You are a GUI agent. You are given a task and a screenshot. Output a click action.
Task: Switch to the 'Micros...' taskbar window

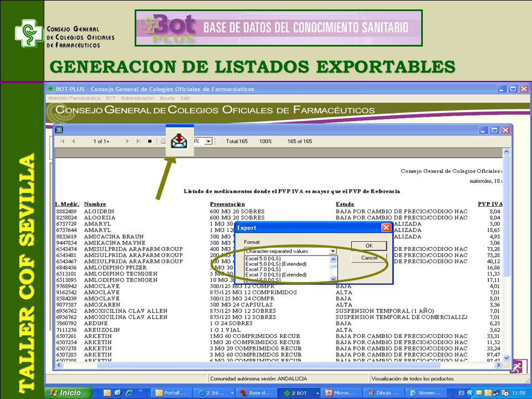(341, 393)
